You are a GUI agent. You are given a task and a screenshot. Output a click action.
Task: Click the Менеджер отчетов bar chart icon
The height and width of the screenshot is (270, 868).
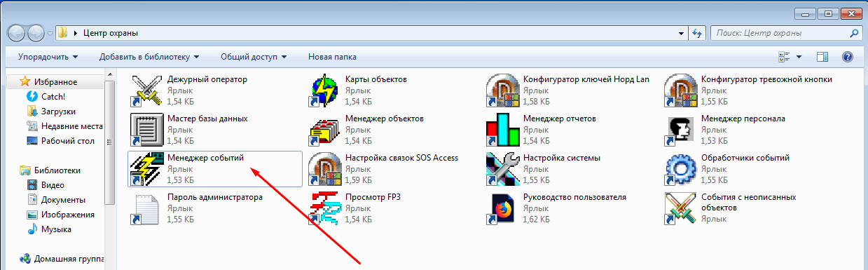pos(502,130)
